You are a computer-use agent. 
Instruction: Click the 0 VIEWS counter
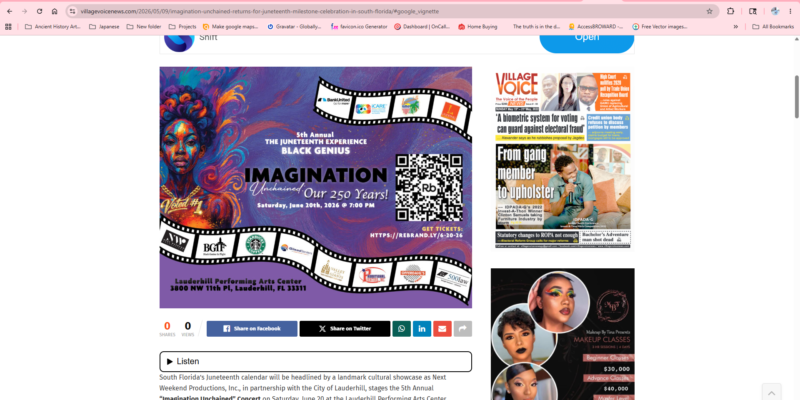tap(188, 329)
